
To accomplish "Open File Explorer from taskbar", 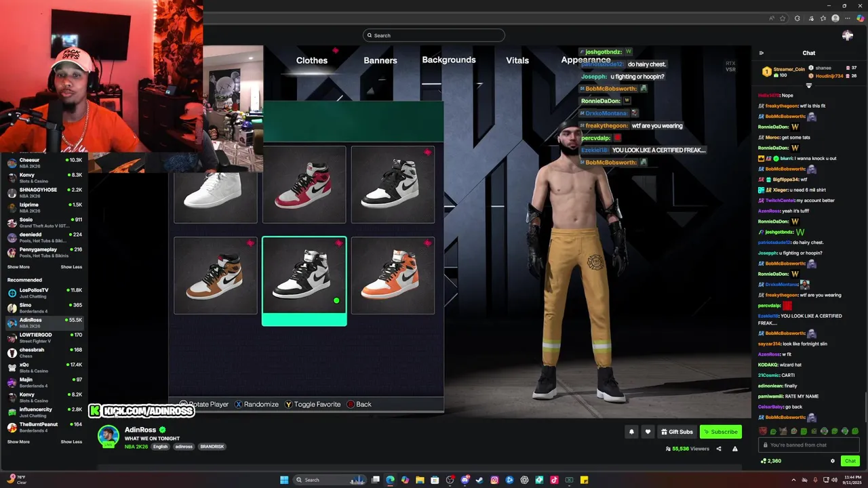I will (x=420, y=480).
